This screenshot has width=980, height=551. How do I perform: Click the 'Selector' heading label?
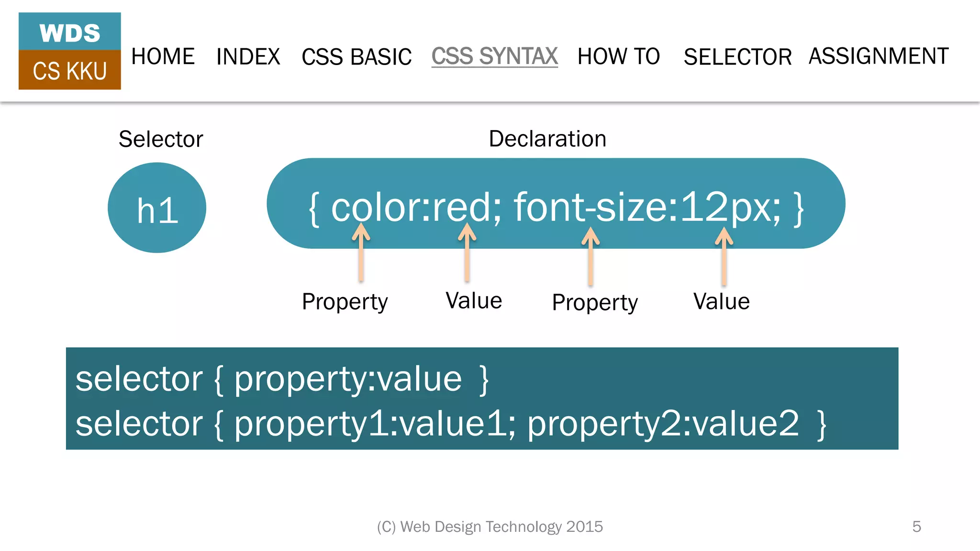(x=161, y=139)
